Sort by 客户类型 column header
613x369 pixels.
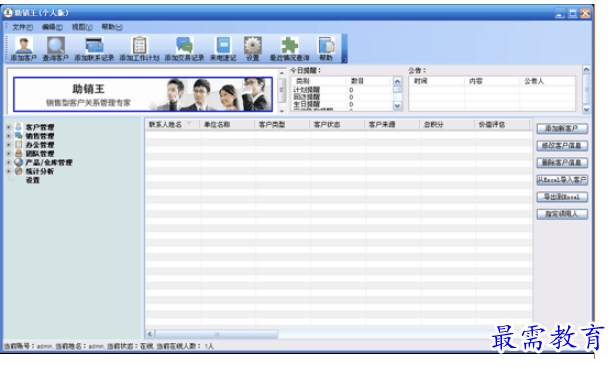coord(283,125)
